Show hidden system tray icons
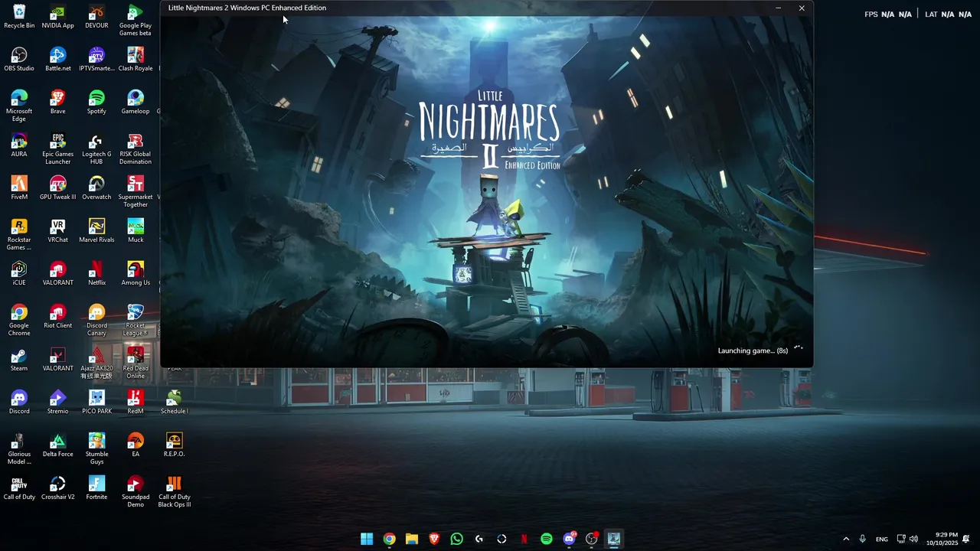Viewport: 980px width, 551px height. [x=846, y=539]
